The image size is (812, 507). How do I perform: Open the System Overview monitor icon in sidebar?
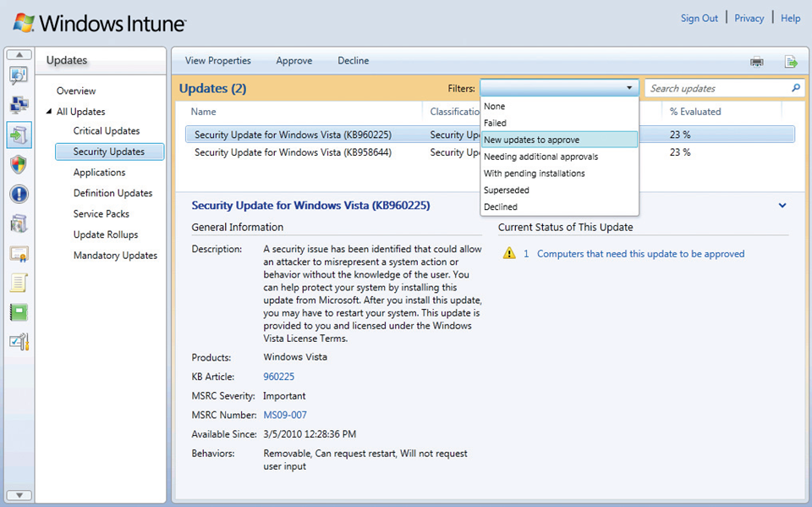click(x=19, y=76)
